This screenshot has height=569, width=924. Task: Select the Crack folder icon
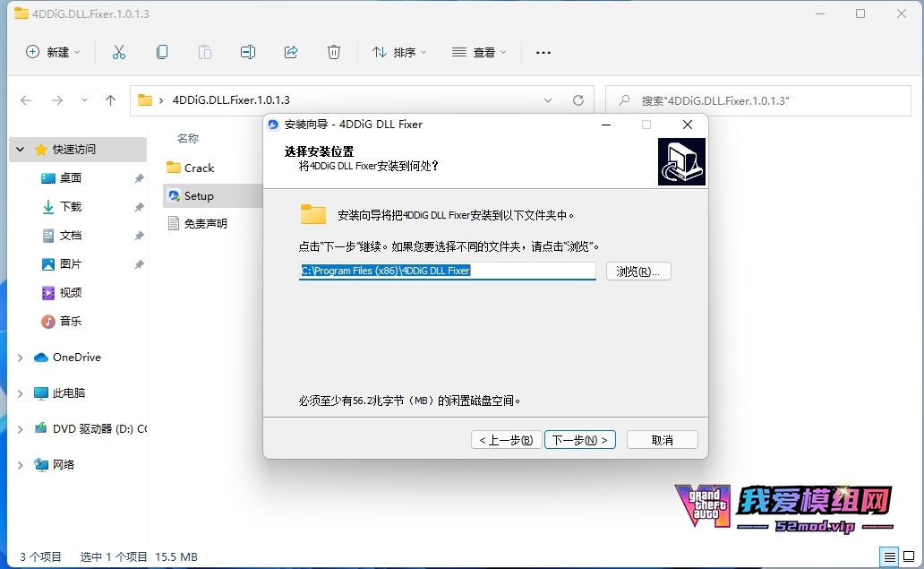(x=174, y=168)
